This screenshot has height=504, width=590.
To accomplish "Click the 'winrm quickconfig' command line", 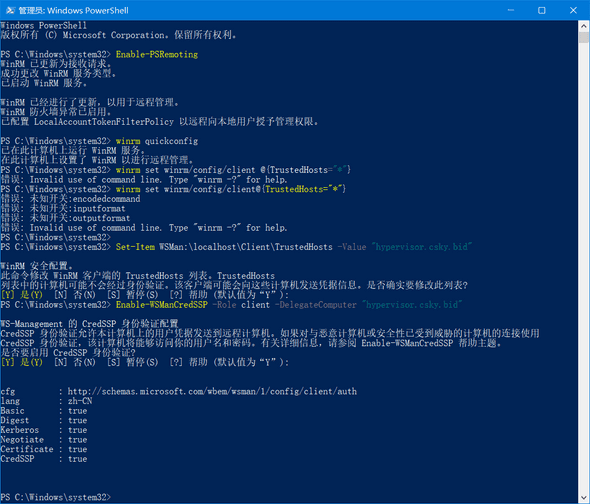I will 157,141.
